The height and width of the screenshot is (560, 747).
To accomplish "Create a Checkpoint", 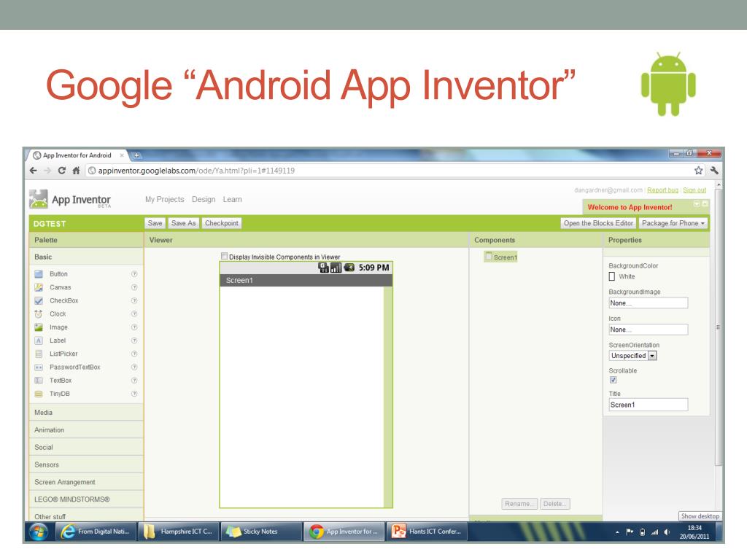I will point(222,223).
